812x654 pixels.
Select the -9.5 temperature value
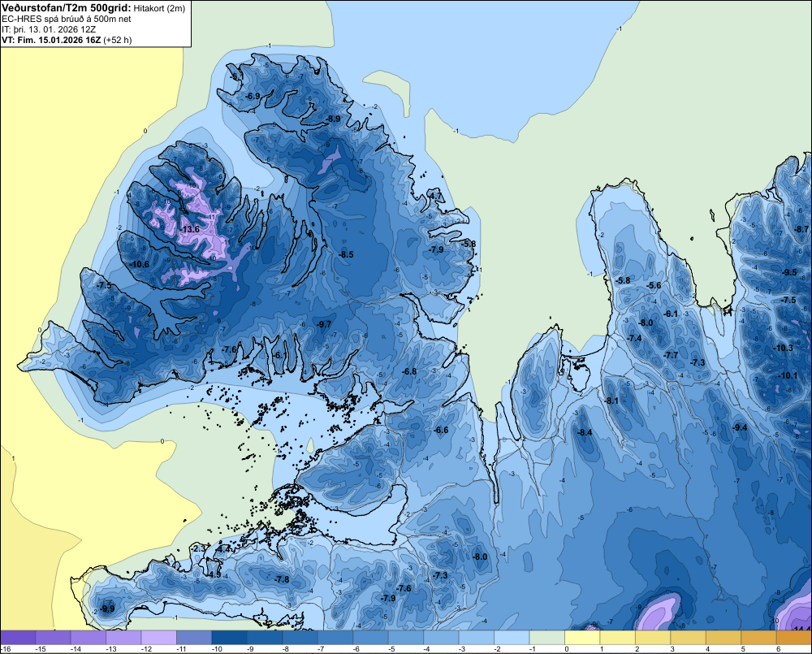(x=790, y=272)
